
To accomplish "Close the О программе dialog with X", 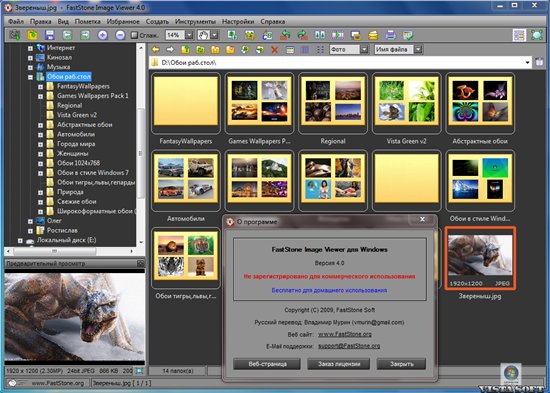I will point(422,219).
